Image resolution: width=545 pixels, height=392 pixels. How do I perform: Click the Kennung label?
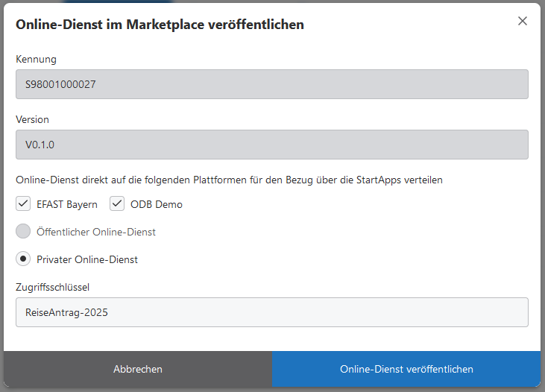[x=36, y=59]
